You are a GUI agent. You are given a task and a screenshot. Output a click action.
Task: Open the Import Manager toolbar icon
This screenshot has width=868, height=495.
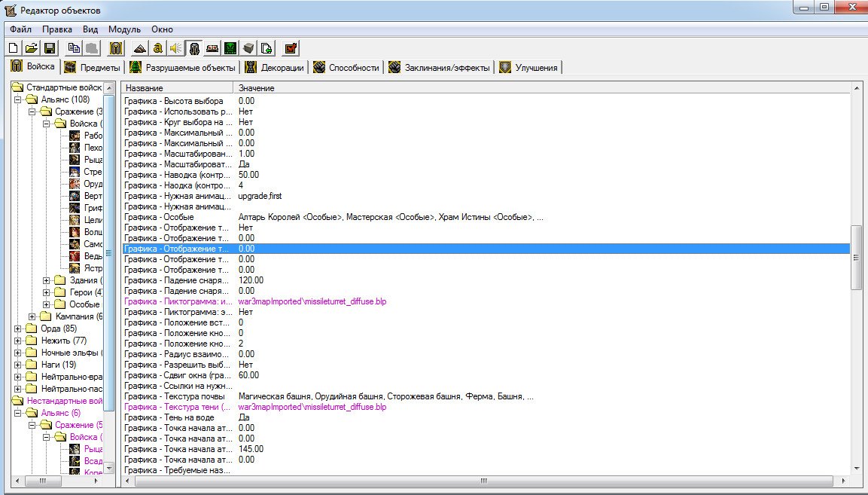pyautogui.click(x=266, y=48)
